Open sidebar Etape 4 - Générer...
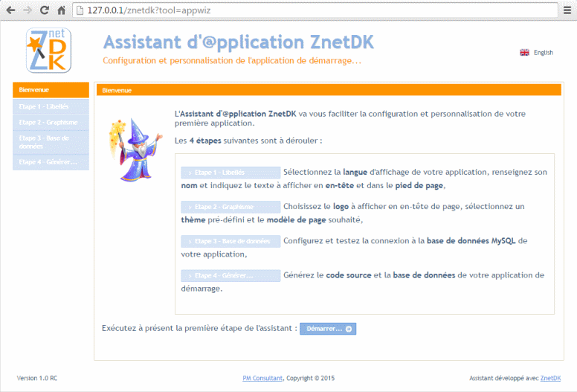577x392 pixels. pyautogui.click(x=51, y=162)
